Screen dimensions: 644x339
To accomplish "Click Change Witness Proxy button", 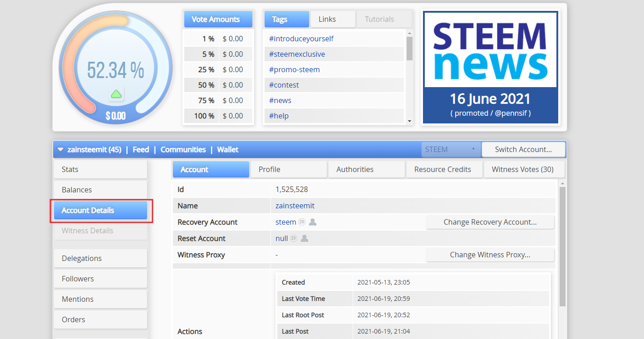I will click(x=490, y=255).
